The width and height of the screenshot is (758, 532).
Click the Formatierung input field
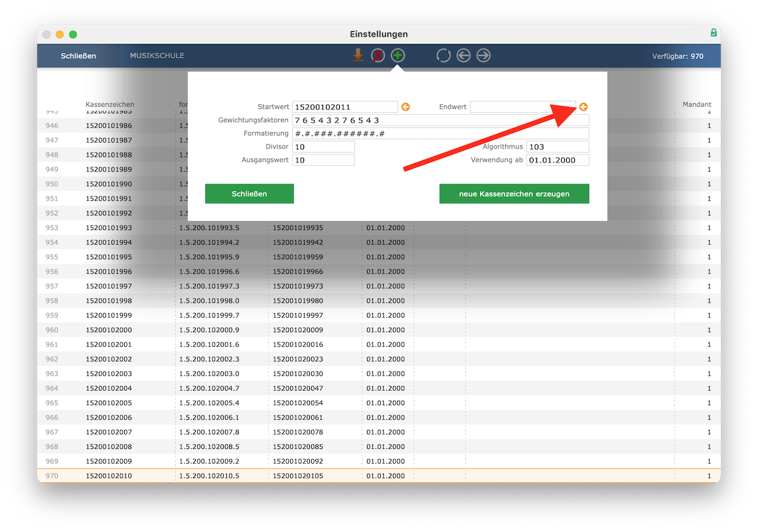click(x=441, y=133)
